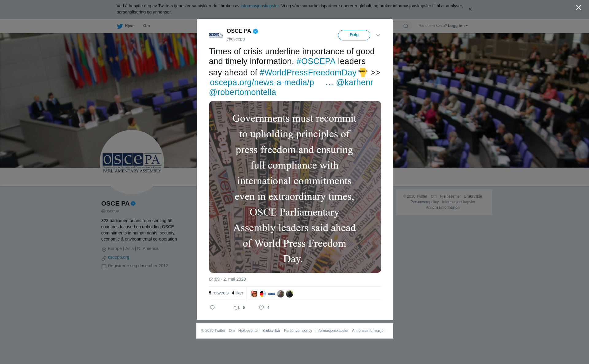Click the search magnifier icon
The image size is (589, 364).
tap(406, 26)
